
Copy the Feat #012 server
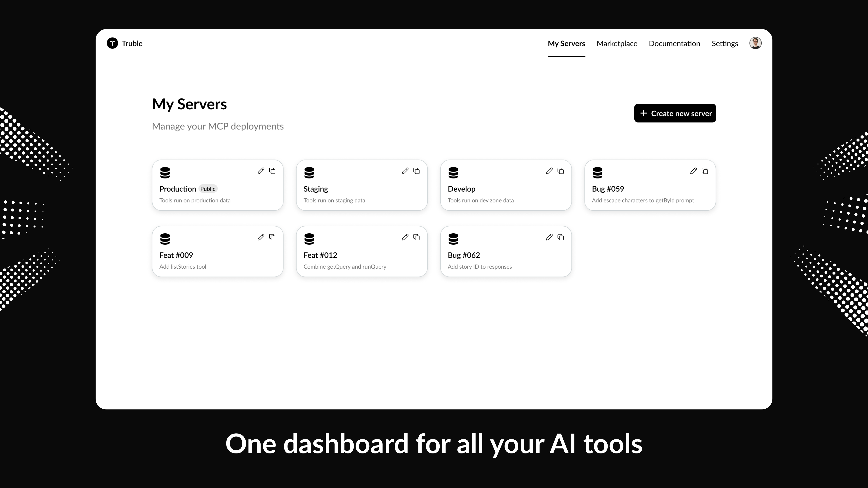(x=416, y=237)
